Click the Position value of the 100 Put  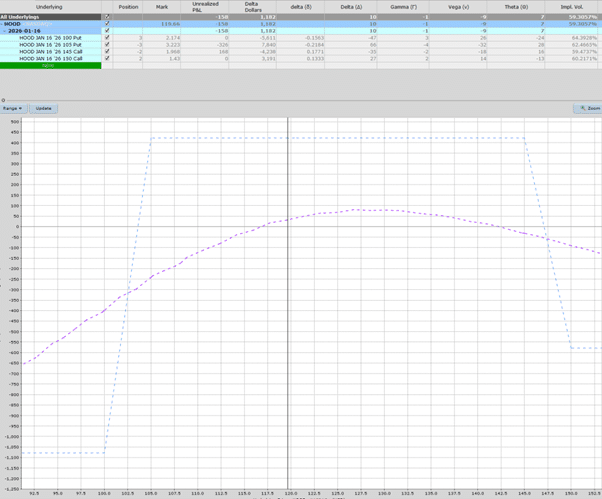139,38
